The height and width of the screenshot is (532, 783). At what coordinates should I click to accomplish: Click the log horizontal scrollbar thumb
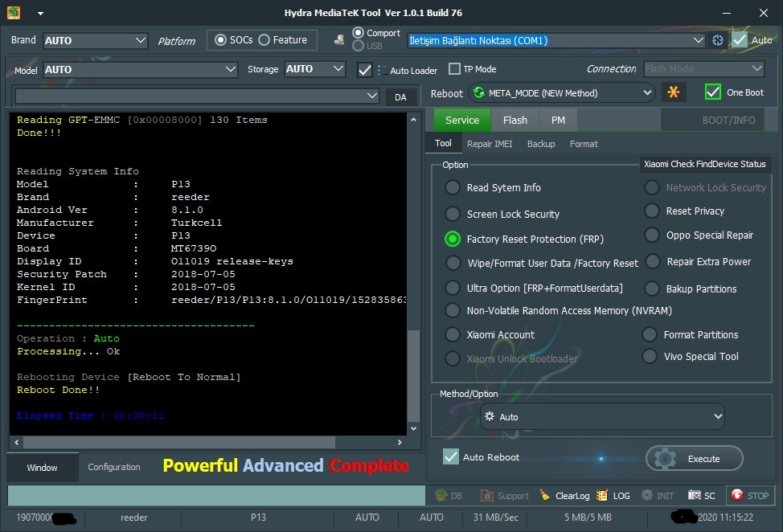[179, 442]
